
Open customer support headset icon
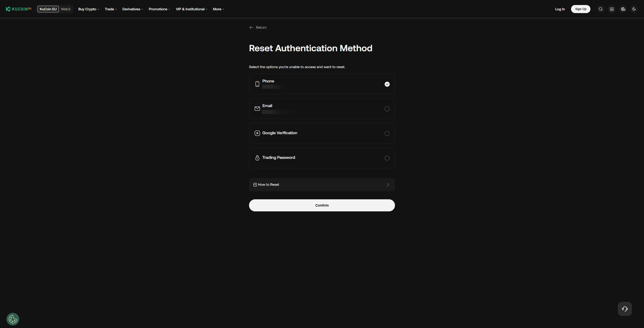pyautogui.click(x=625, y=309)
